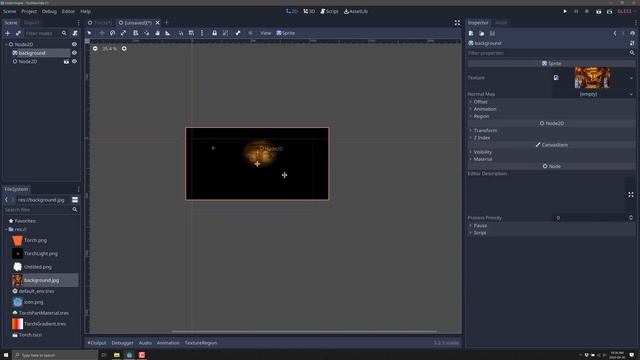Open subscene icon on child Node2D
The height and width of the screenshot is (360, 640).
coord(66,61)
